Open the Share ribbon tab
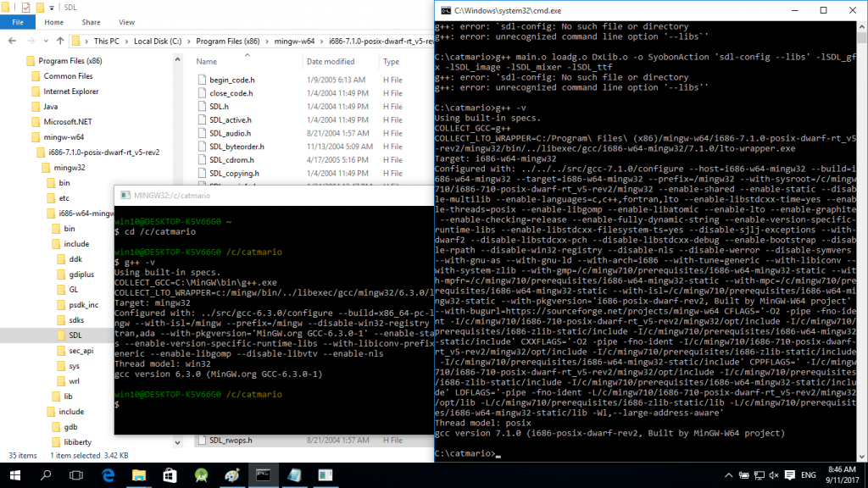868x488 pixels. (x=91, y=22)
